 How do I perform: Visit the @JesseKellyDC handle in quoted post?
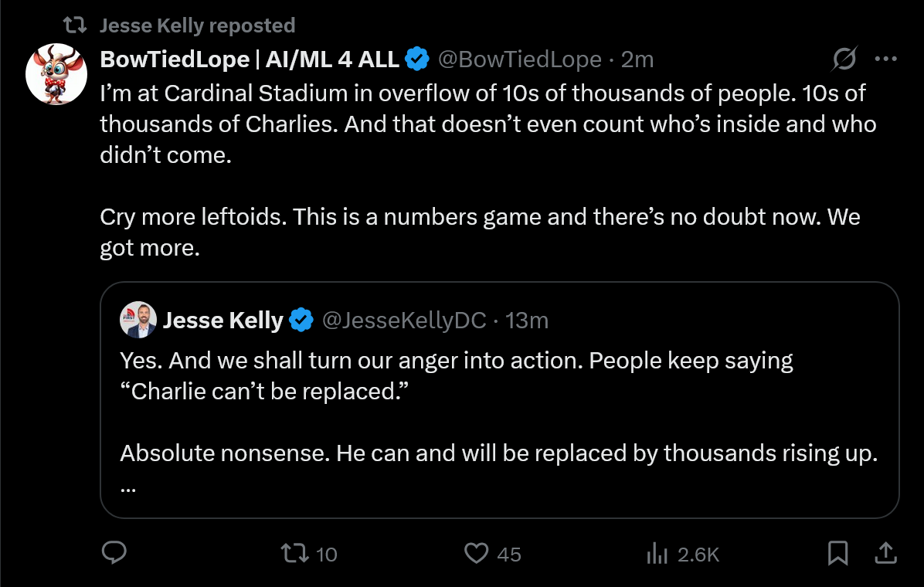click(x=404, y=320)
